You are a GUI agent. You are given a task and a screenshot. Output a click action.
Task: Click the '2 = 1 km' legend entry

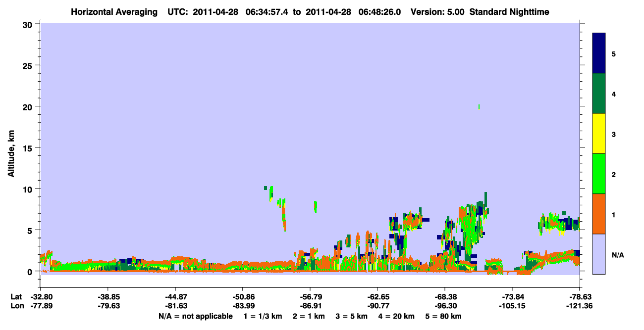pos(308,316)
